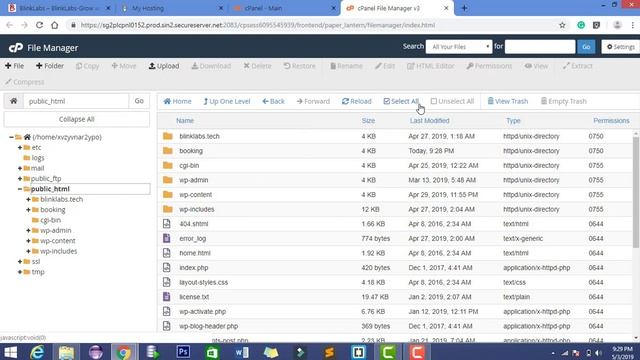
Task: Click the search text input field
Action: click(x=540, y=47)
